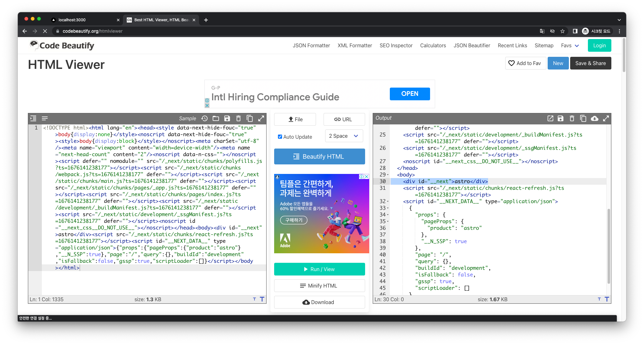Copy input editor content with copy icon

point(250,118)
